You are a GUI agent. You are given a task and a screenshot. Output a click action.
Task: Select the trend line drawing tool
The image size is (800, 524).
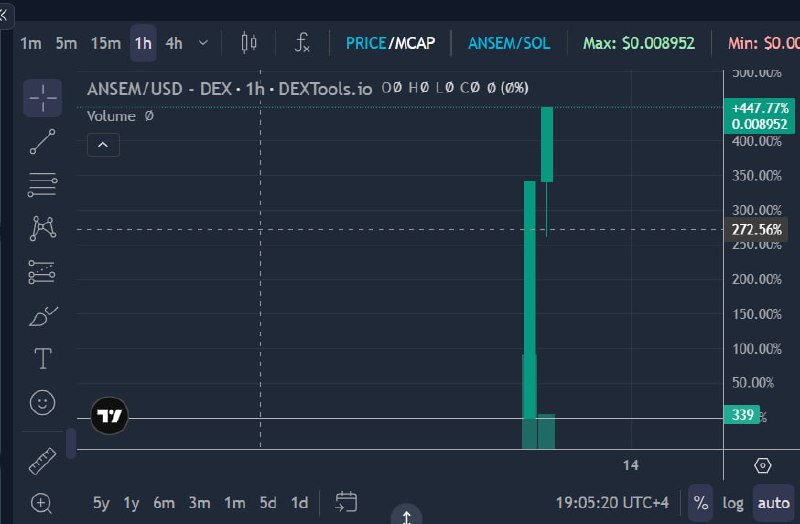(x=43, y=141)
